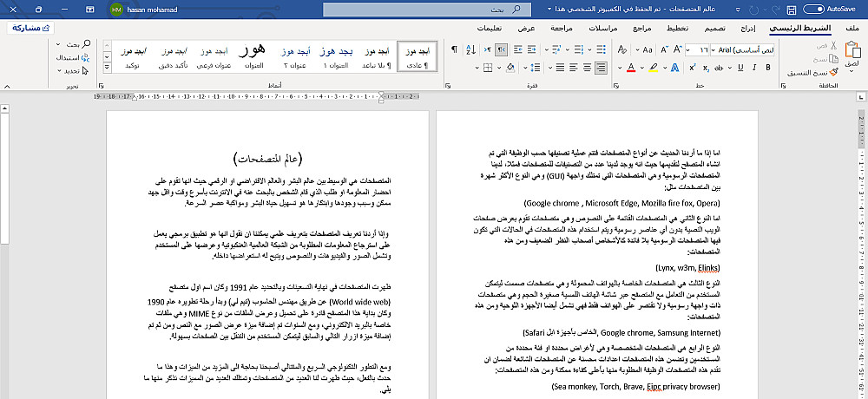Screen dimensions: 868x399
Task: Click the Bullets list icon
Action: pyautogui.click(x=602, y=49)
